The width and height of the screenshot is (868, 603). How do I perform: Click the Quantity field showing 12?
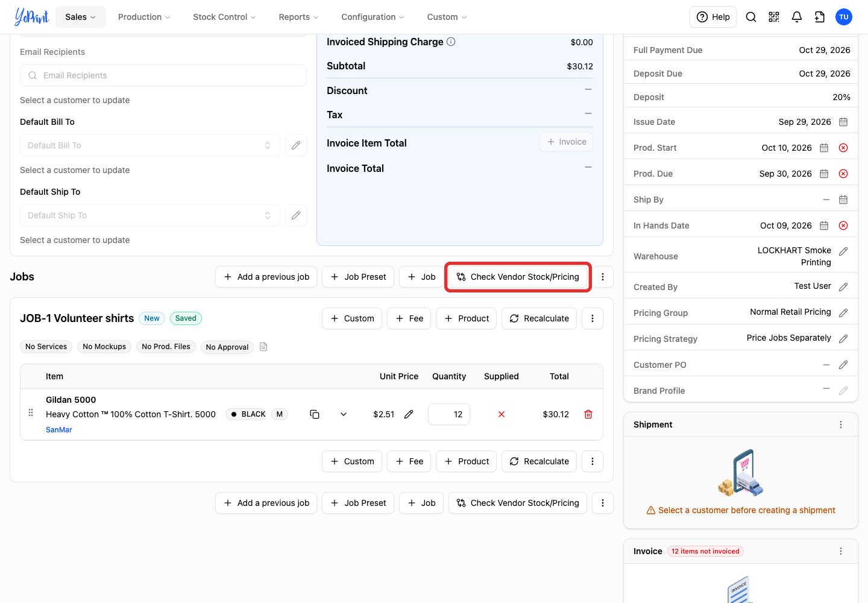click(449, 414)
